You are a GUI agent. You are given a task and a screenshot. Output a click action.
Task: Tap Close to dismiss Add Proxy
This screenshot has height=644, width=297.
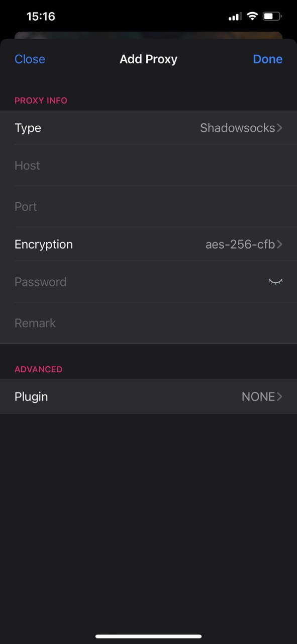pyautogui.click(x=30, y=59)
